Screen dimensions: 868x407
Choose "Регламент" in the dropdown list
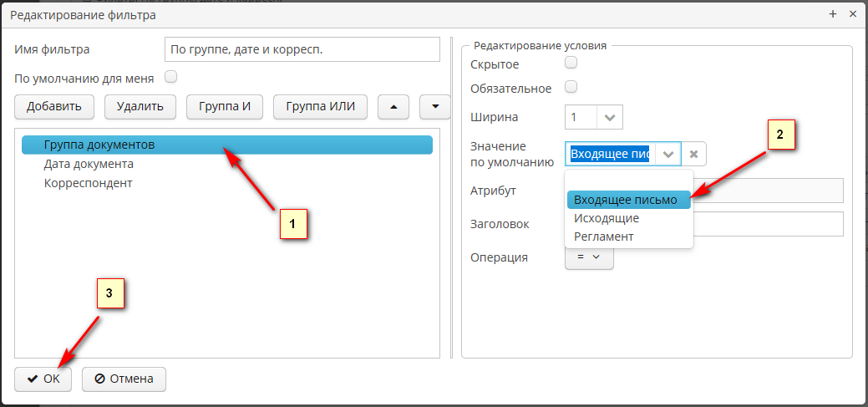point(603,237)
